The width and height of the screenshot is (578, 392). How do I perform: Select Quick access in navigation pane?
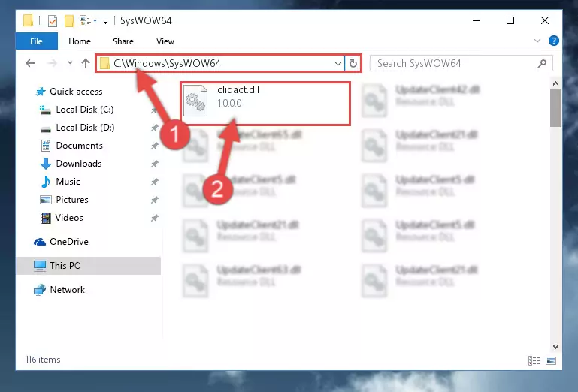click(69, 92)
